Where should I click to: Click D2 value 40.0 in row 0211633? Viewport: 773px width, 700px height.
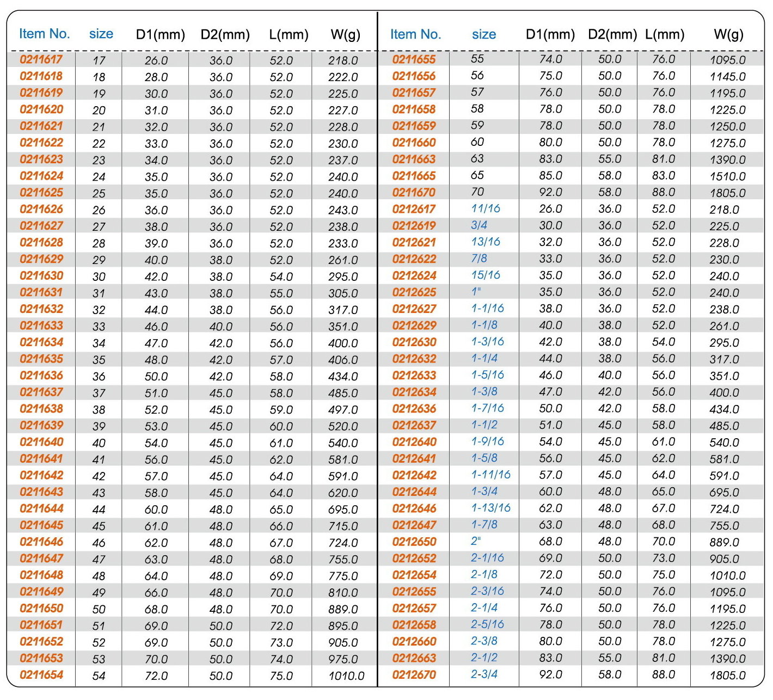coord(221,327)
